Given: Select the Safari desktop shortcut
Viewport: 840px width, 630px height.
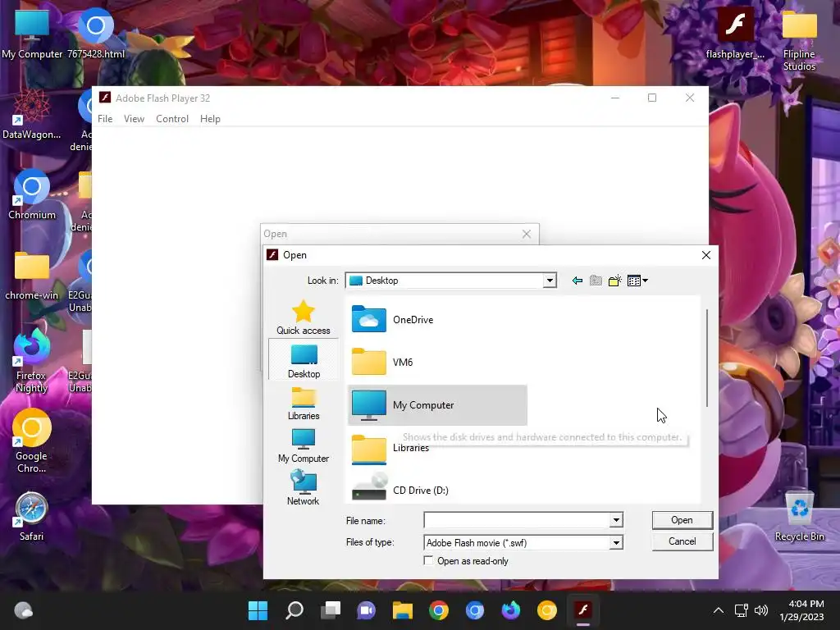Looking at the screenshot, I should pyautogui.click(x=32, y=517).
